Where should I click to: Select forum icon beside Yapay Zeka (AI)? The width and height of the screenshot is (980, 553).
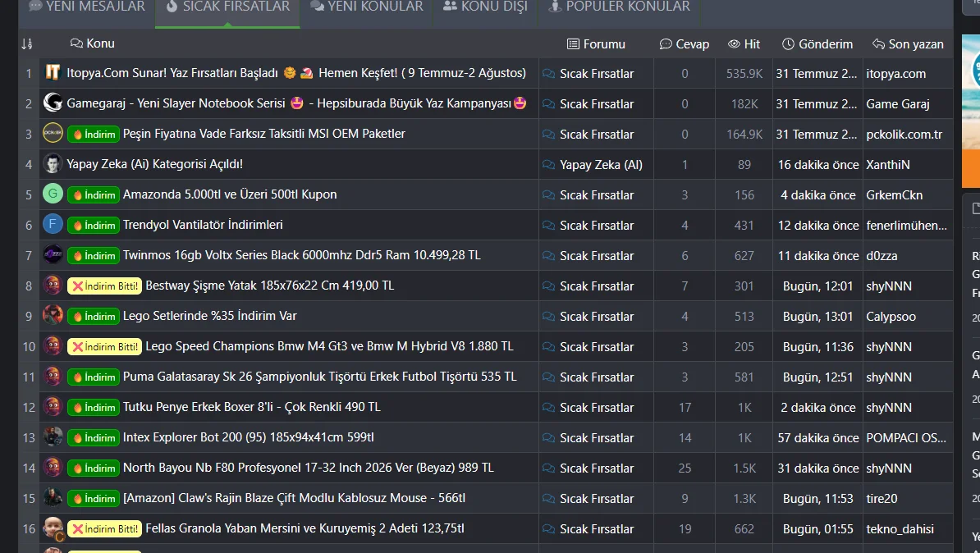549,165
